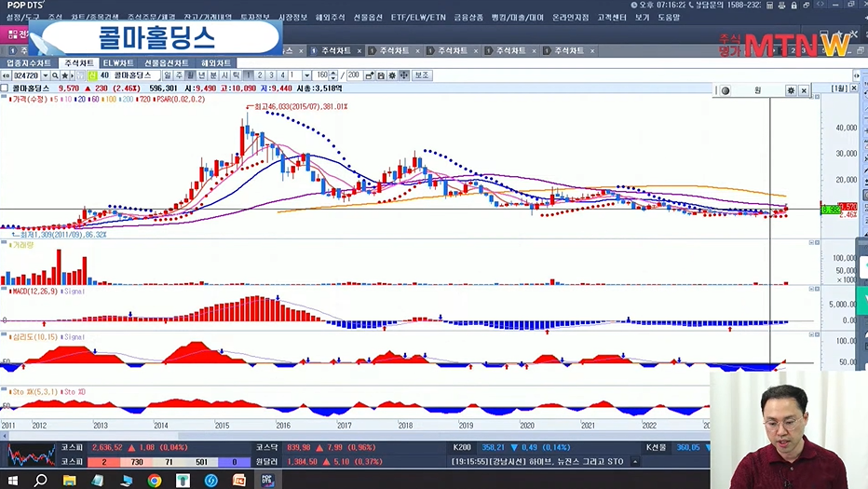Open Windows taskbar search
868x489 pixels.
40,480
